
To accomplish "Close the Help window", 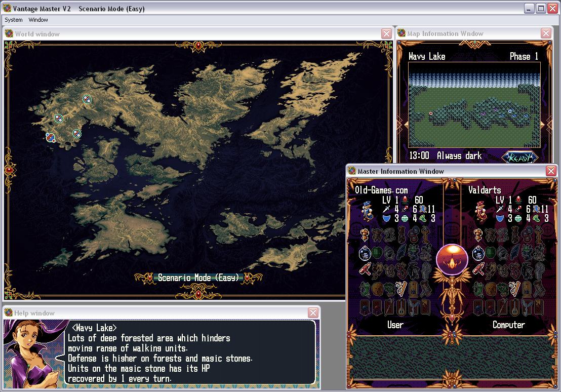I will tap(313, 312).
